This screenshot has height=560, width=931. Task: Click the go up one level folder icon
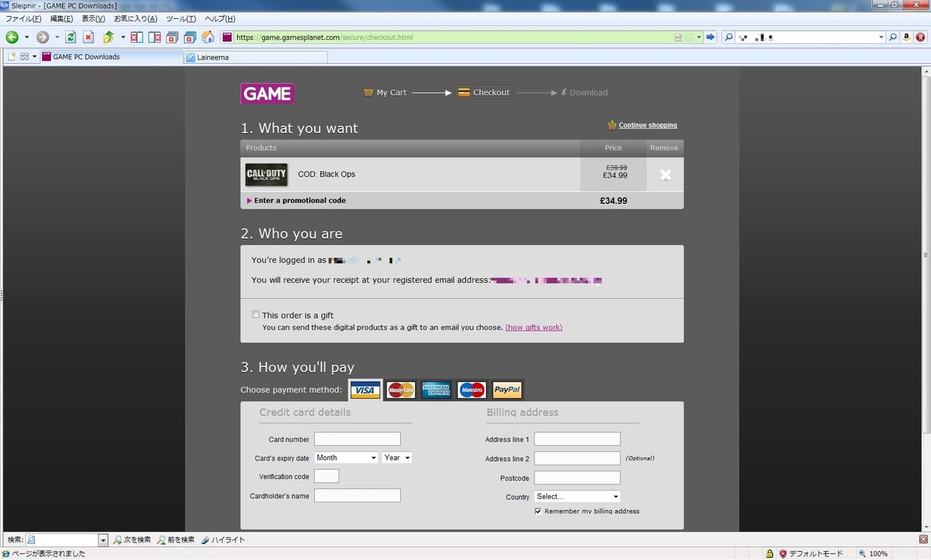click(108, 37)
